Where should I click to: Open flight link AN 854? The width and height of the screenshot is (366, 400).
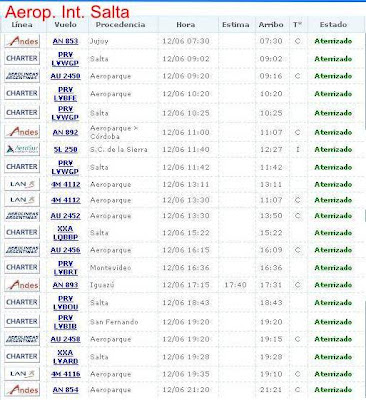pyautogui.click(x=65, y=390)
